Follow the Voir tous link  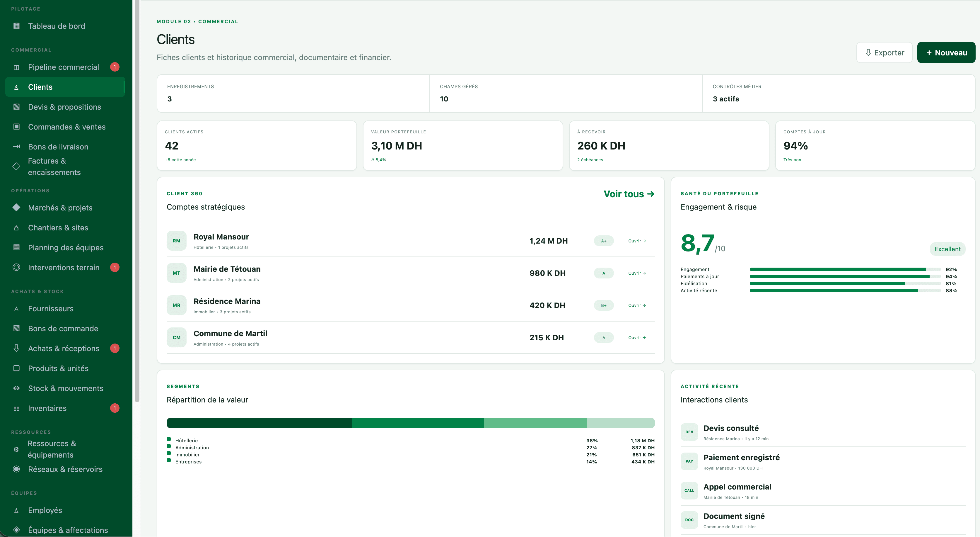[629, 194]
